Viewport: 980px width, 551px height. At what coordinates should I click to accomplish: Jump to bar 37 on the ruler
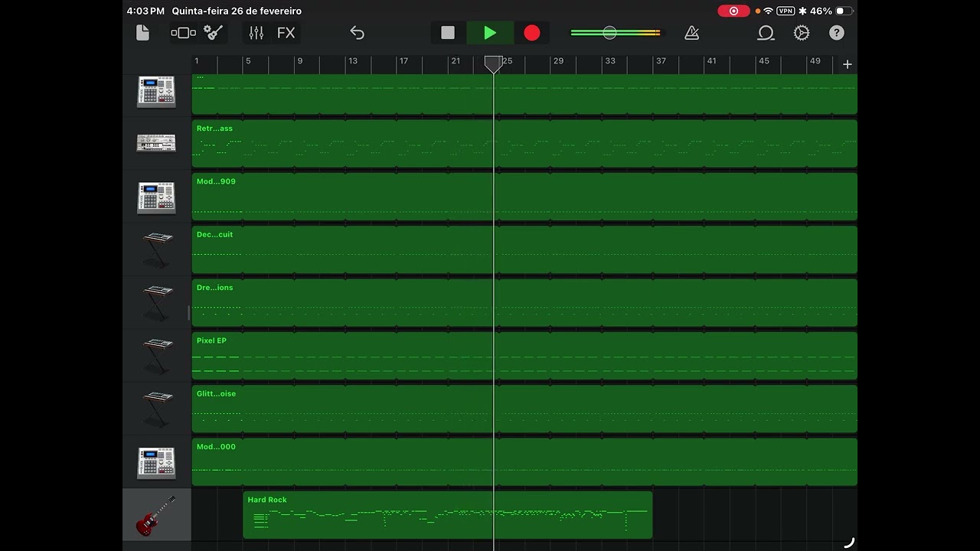pos(661,61)
